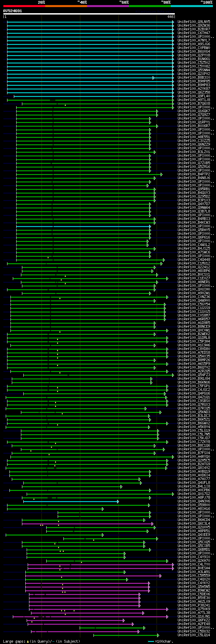Select the UniRef100_Q22412 label
This screenshot has width=216, height=644.
(x=194, y=267)
